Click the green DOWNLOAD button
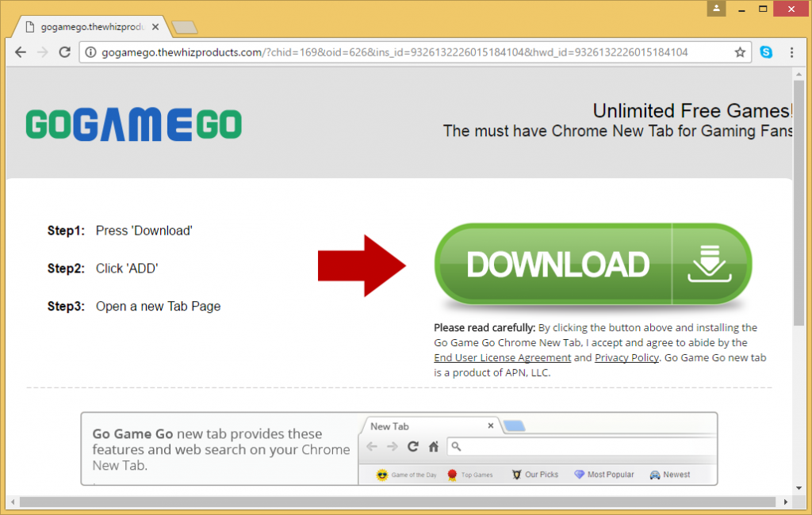This screenshot has height=515, width=812. coord(593,264)
